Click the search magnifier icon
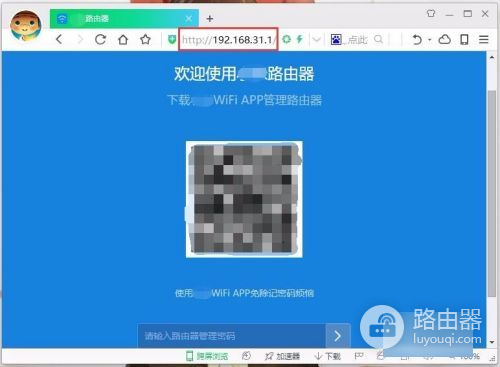 coord(378,39)
